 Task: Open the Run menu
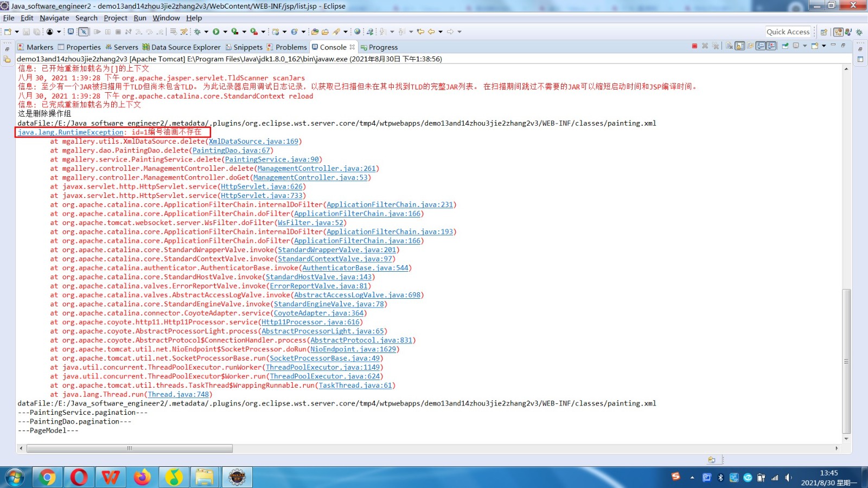point(140,18)
